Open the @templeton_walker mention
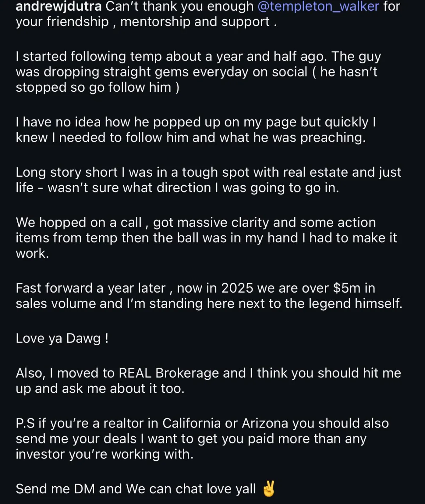The width and height of the screenshot is (425, 504). point(318,6)
